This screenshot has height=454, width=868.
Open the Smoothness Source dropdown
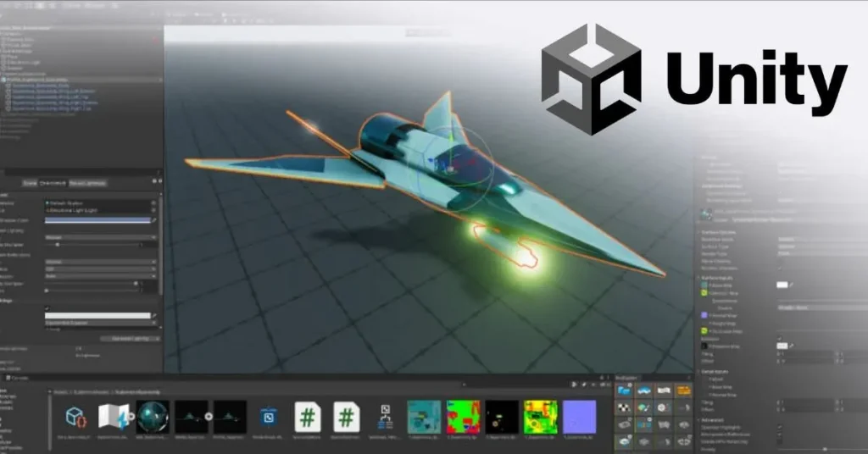pos(822,307)
